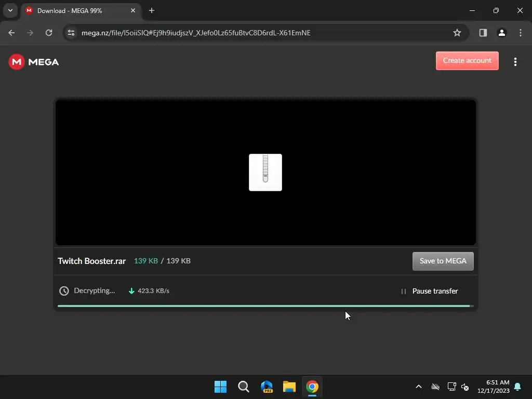Click the MEGA logo in header

tap(34, 62)
